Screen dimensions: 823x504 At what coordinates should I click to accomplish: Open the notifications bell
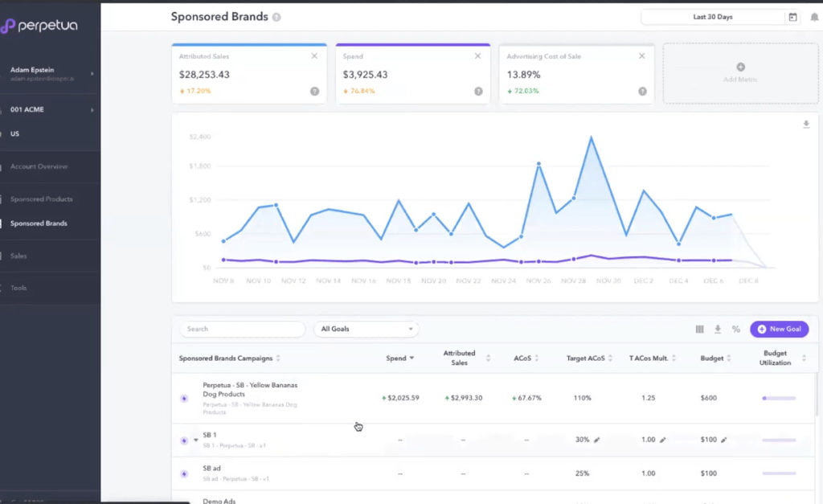(x=814, y=17)
